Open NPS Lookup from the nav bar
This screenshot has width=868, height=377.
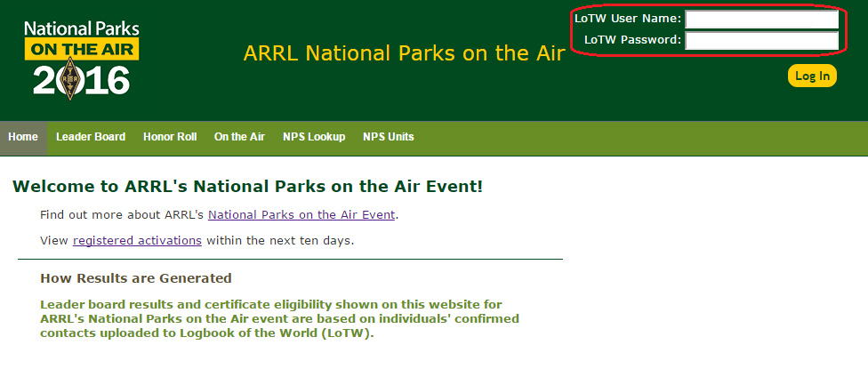(314, 137)
